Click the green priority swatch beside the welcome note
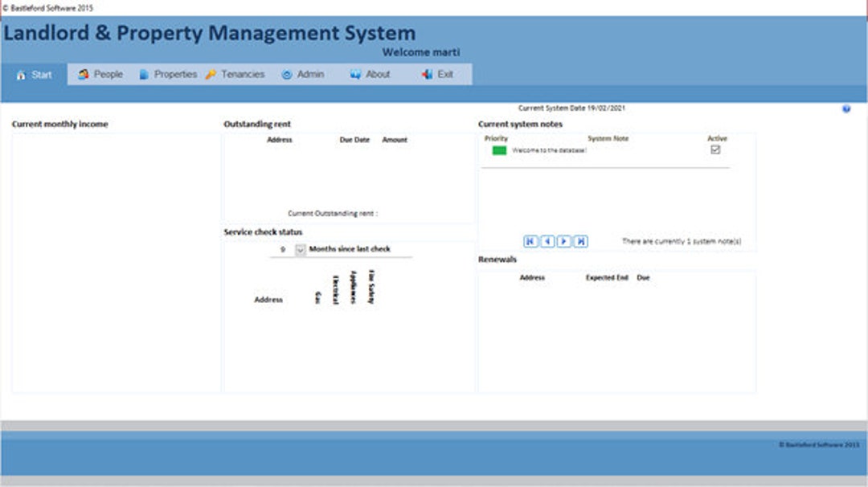The height and width of the screenshot is (487, 868). point(496,149)
